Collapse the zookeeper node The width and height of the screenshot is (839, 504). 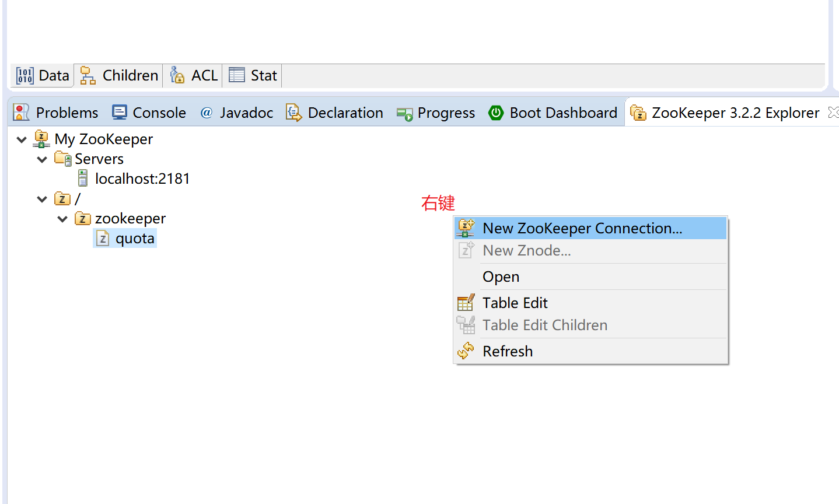[62, 219]
